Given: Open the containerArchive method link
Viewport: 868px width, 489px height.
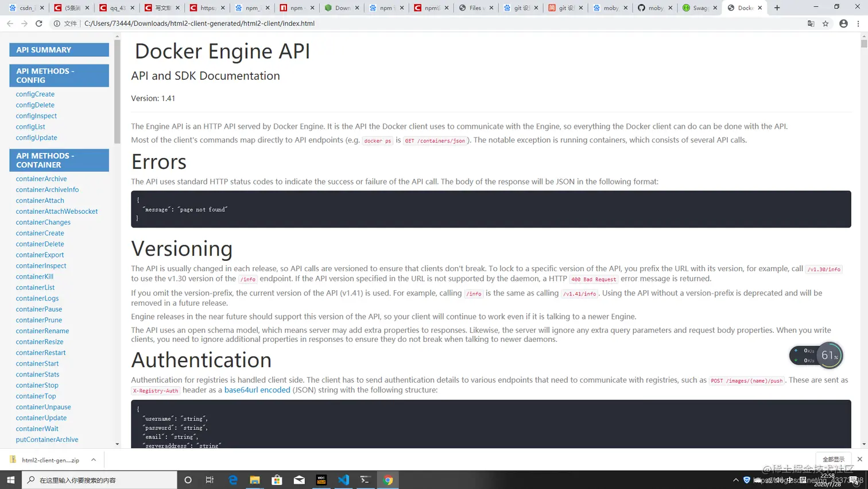Looking at the screenshot, I should [41, 179].
